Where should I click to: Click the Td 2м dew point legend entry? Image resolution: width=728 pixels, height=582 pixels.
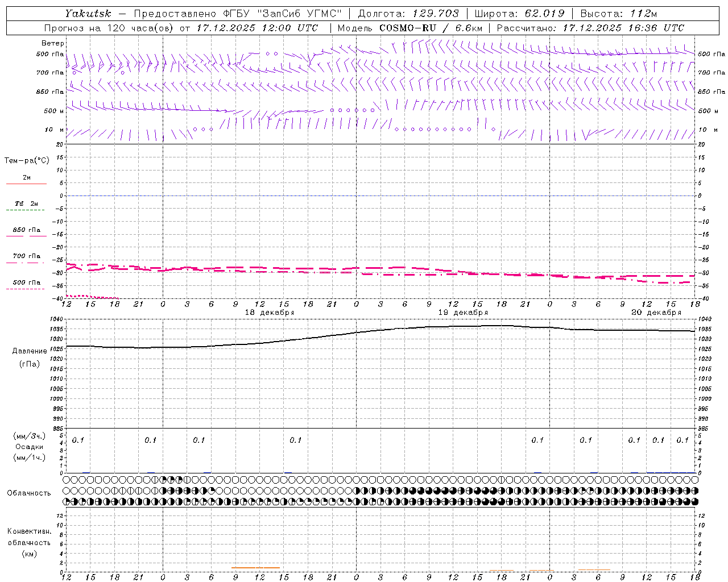(26, 206)
